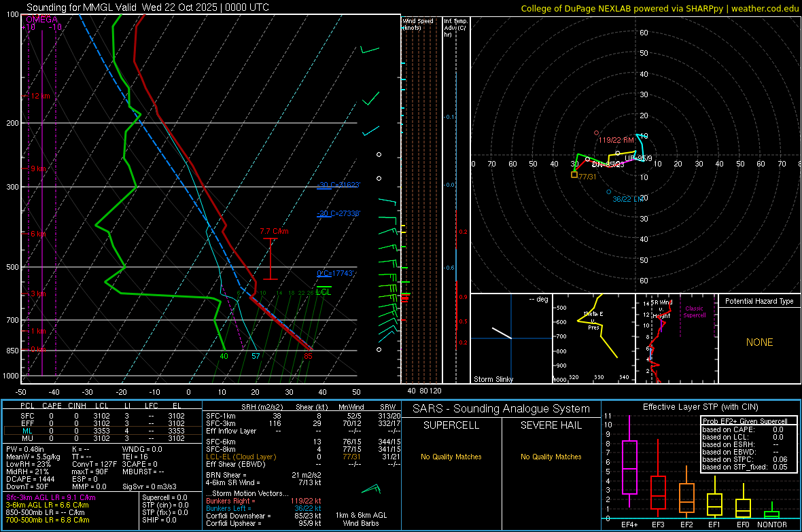Click the SR Wind v. Height label
The height and width of the screenshot is (532, 802).
663,309
